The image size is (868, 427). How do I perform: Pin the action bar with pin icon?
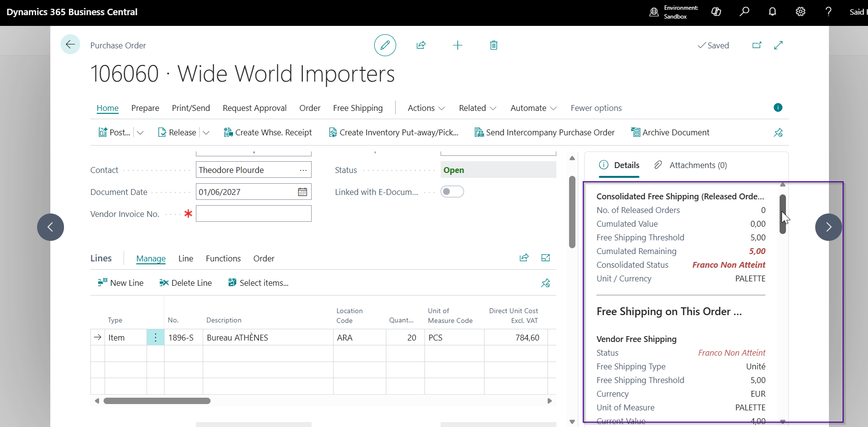pyautogui.click(x=778, y=132)
